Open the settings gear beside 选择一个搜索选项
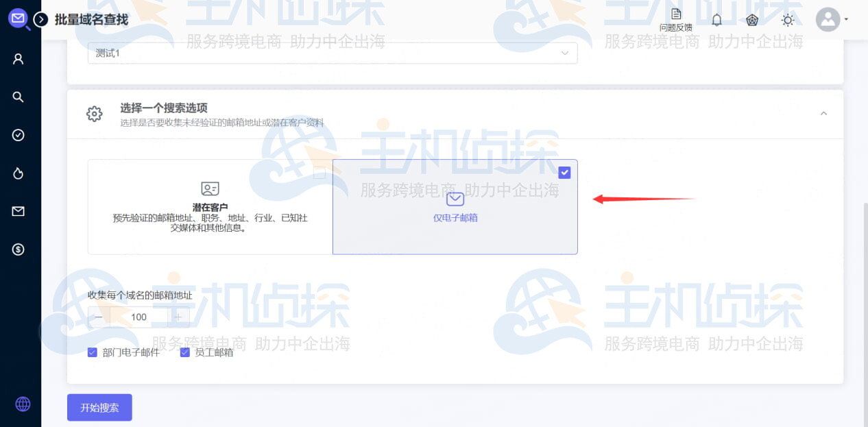The height and width of the screenshot is (427, 868). [x=94, y=114]
